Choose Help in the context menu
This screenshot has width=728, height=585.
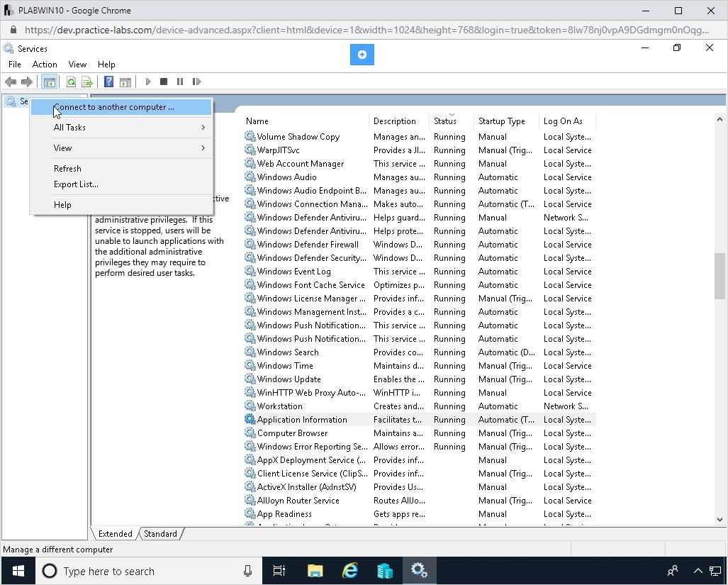pyautogui.click(x=121, y=205)
